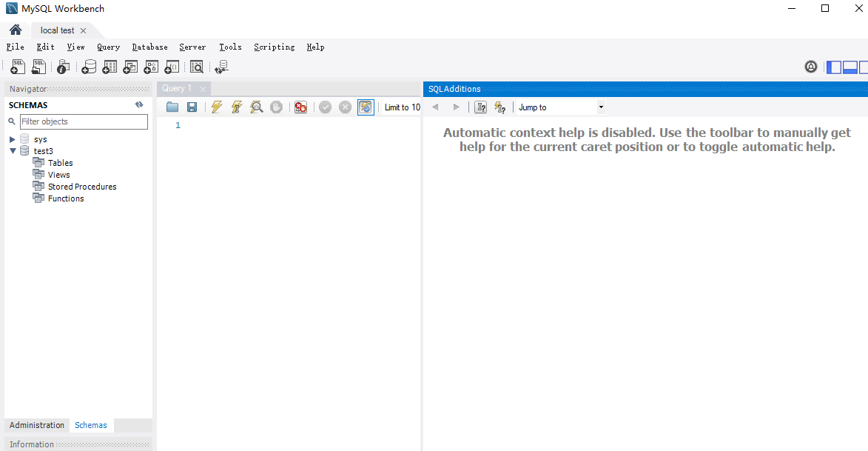Close the Query 1 tab
Image resolution: width=868 pixels, height=451 pixels.
[203, 89]
